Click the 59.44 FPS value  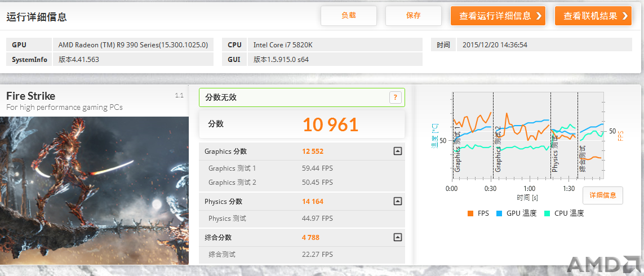[x=317, y=168]
